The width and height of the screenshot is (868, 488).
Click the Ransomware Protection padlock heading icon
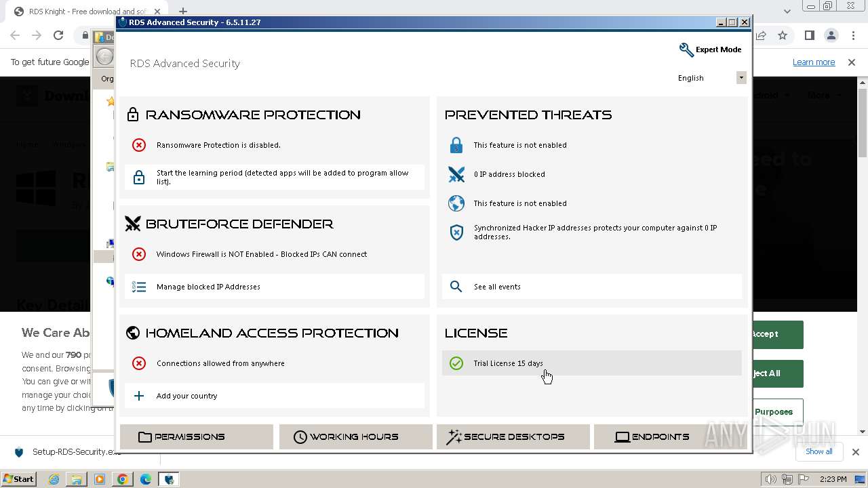click(133, 115)
